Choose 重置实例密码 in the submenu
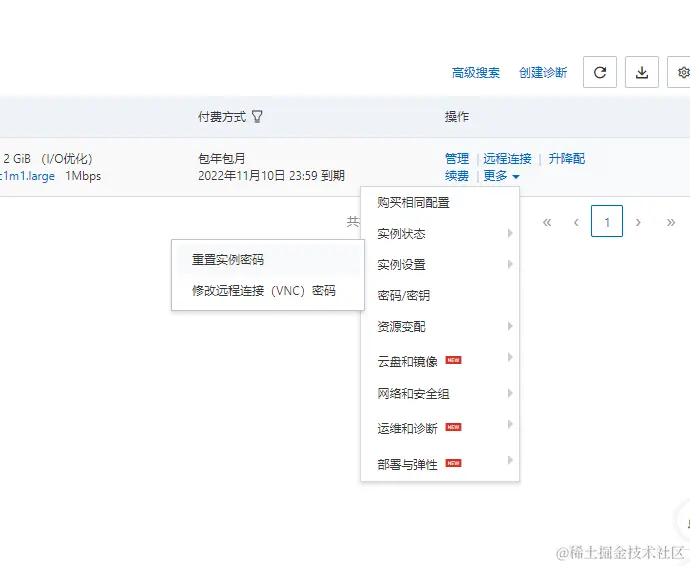This screenshot has height=566, width=690. coord(268,260)
